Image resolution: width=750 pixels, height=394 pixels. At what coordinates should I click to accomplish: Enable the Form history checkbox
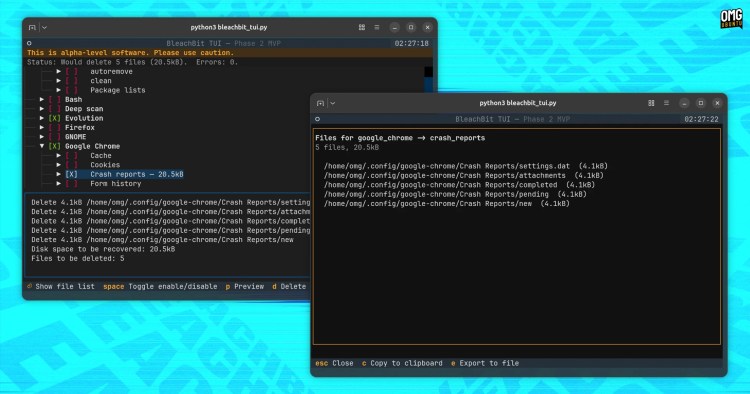tap(72, 184)
